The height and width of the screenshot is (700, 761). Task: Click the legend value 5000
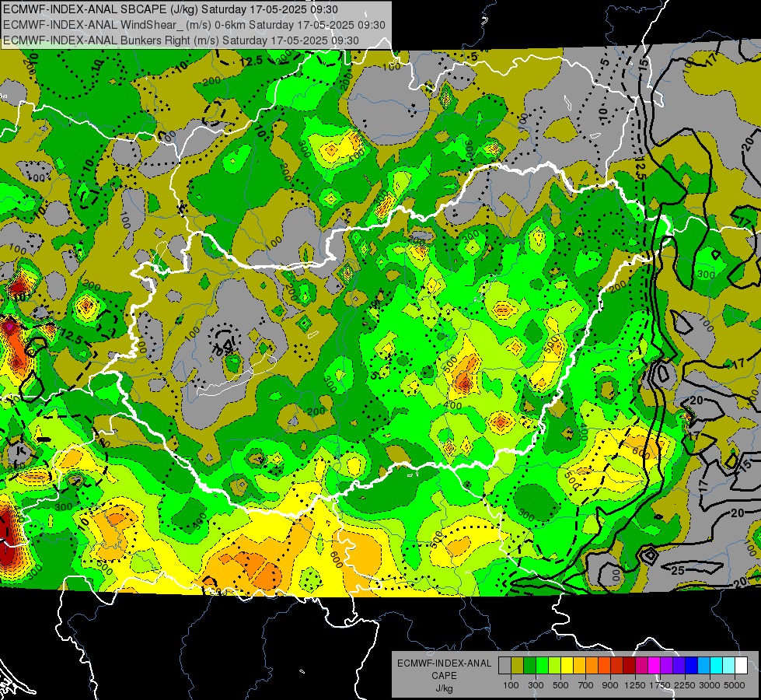click(x=735, y=685)
